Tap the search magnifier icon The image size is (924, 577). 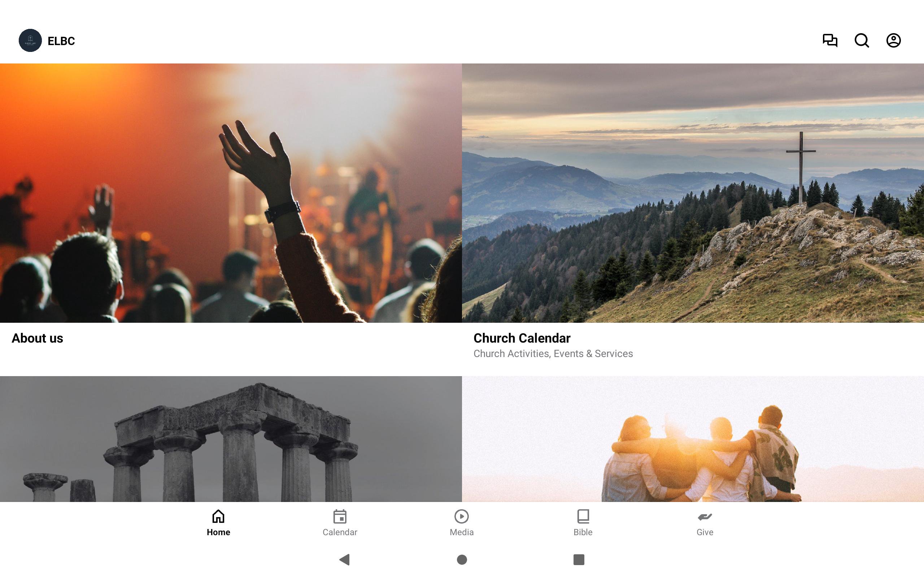(x=862, y=40)
